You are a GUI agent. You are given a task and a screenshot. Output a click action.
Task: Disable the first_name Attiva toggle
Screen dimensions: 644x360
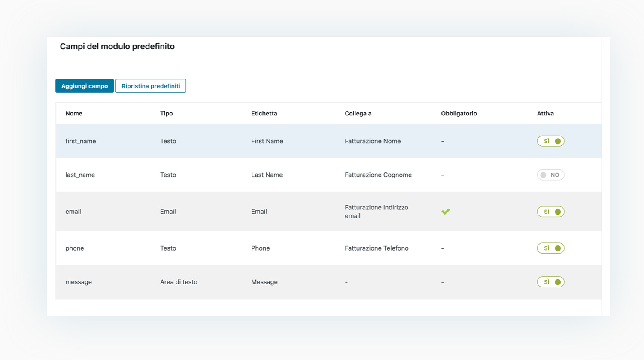(x=550, y=141)
